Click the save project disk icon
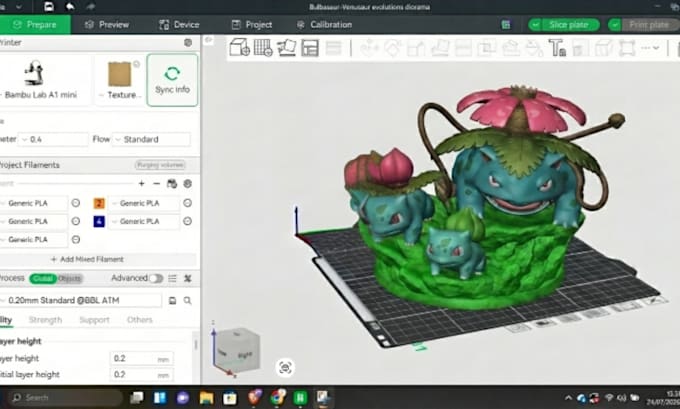Image resolution: width=680 pixels, height=409 pixels. [49, 7]
